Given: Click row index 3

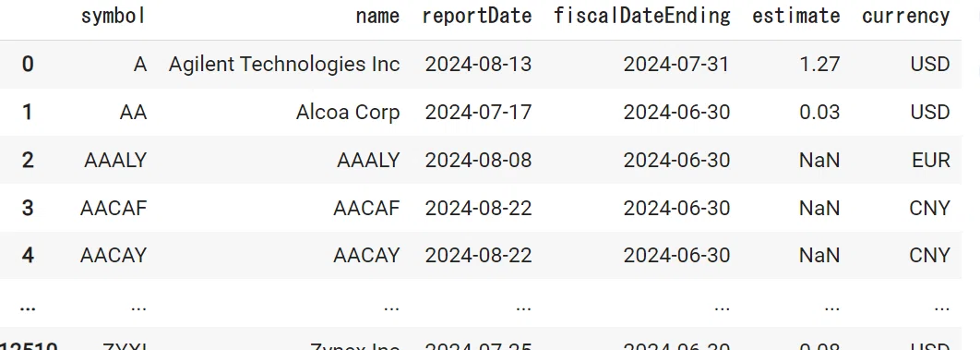Looking at the screenshot, I should click(x=28, y=208).
